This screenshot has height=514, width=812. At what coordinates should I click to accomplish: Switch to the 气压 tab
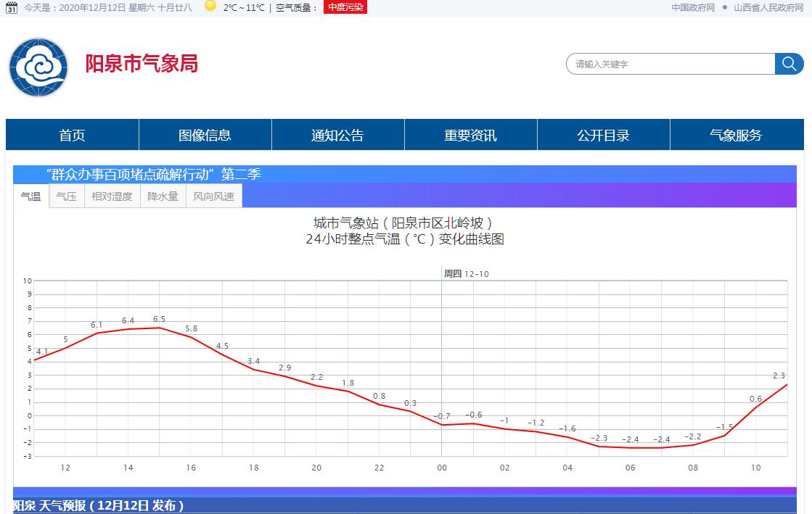[66, 196]
